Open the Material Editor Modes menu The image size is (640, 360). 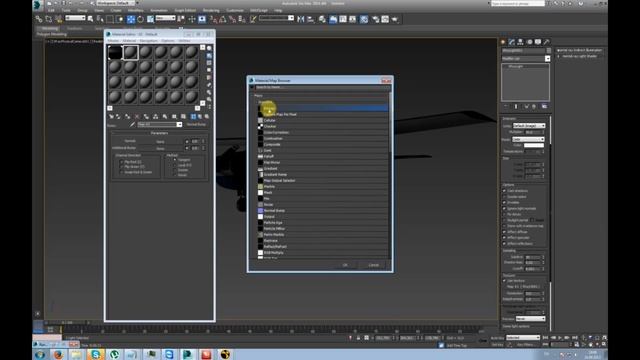pyautogui.click(x=113, y=41)
